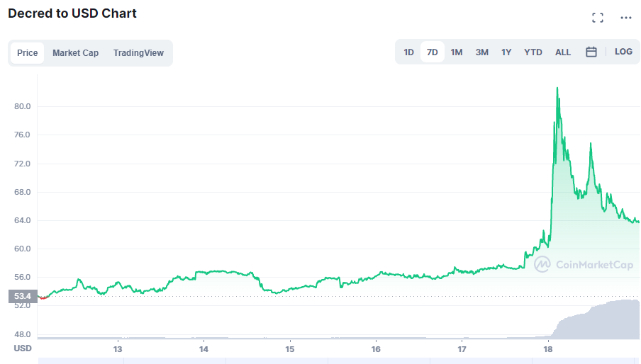Click the 53.4 price label on the axis
Screen dimensions: 641x364
23,296
